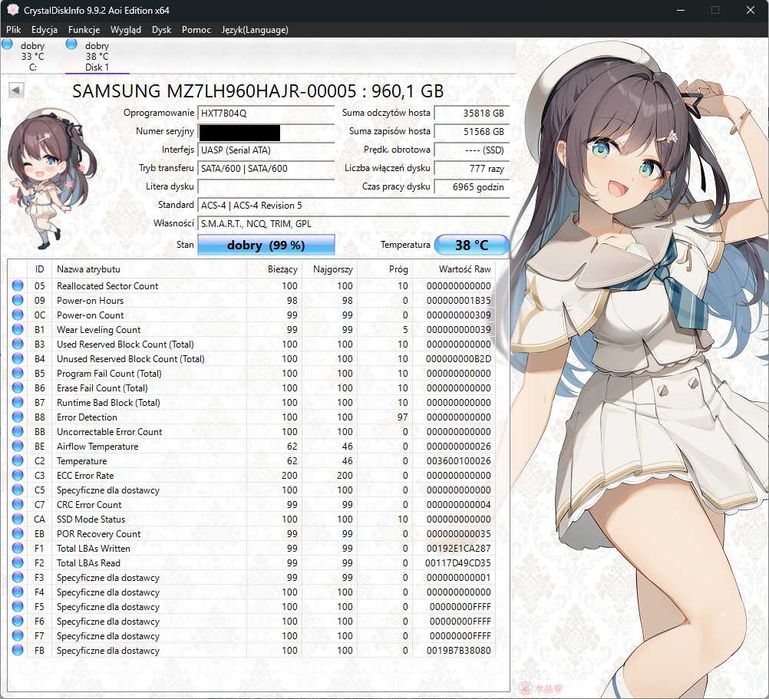Click the Liczba włączeń dysku value 777 razy
This screenshot has width=769, height=699.
pos(472,168)
